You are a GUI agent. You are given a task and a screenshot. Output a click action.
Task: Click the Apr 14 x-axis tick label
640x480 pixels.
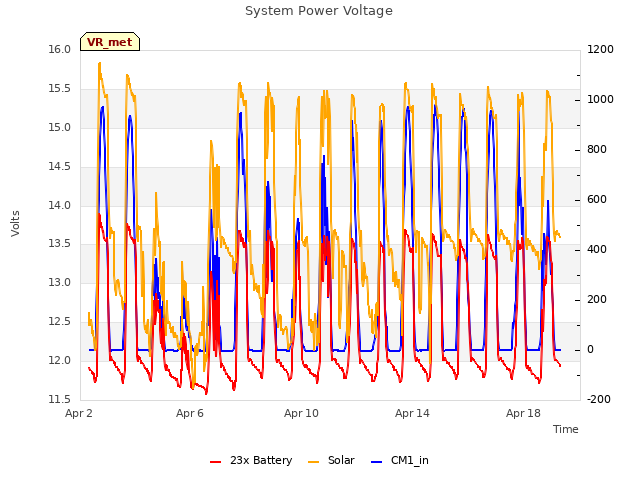coord(412,413)
